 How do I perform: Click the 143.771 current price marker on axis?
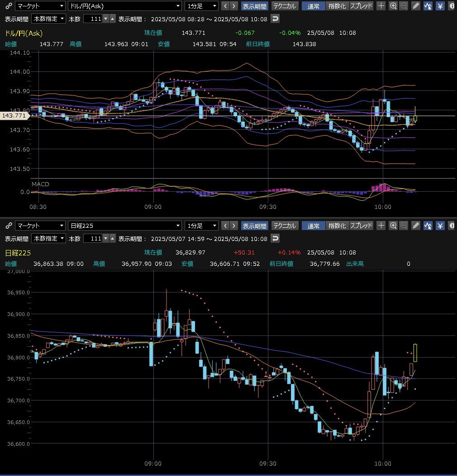click(14, 115)
